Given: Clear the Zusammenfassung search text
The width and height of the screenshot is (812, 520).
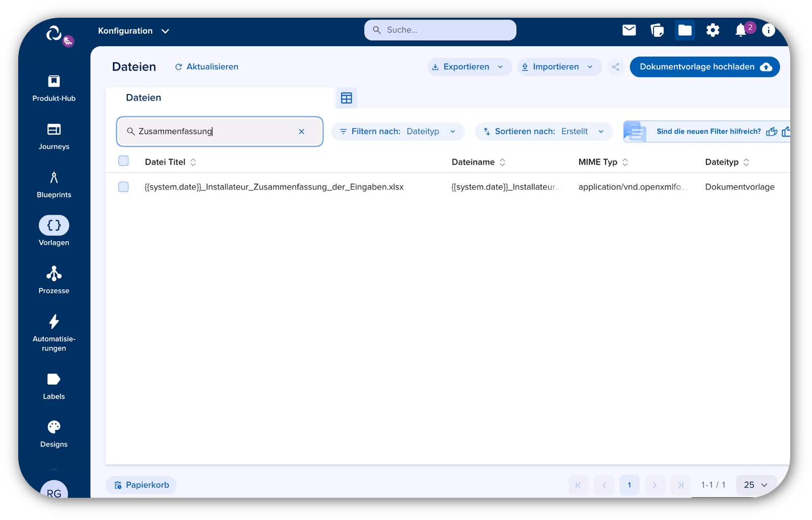Looking at the screenshot, I should tap(301, 132).
